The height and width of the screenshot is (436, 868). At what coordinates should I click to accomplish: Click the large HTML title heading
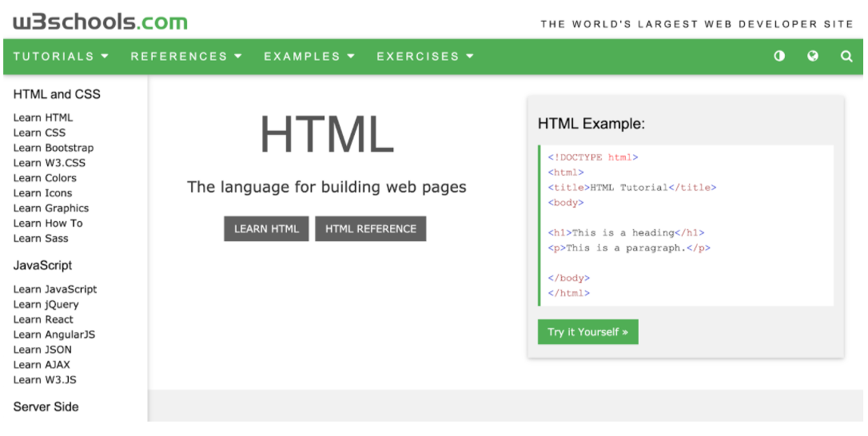click(x=327, y=134)
